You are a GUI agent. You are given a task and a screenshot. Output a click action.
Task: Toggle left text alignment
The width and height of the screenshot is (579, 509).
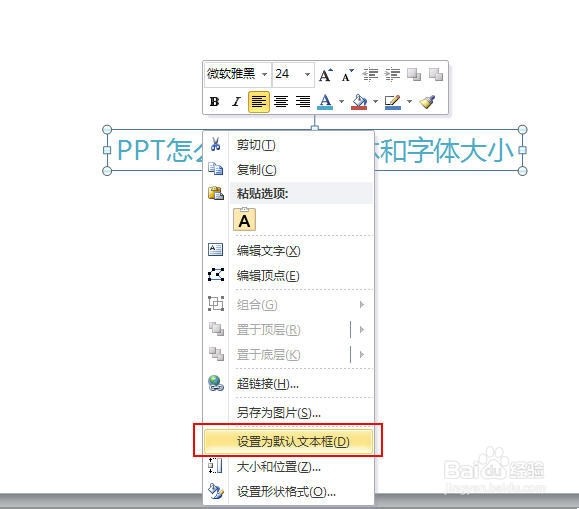pos(258,102)
